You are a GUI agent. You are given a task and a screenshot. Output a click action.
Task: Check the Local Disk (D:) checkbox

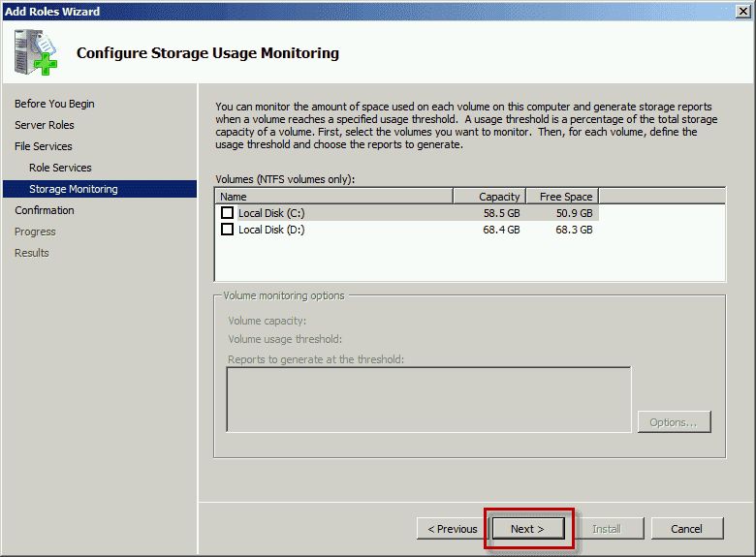(227, 229)
